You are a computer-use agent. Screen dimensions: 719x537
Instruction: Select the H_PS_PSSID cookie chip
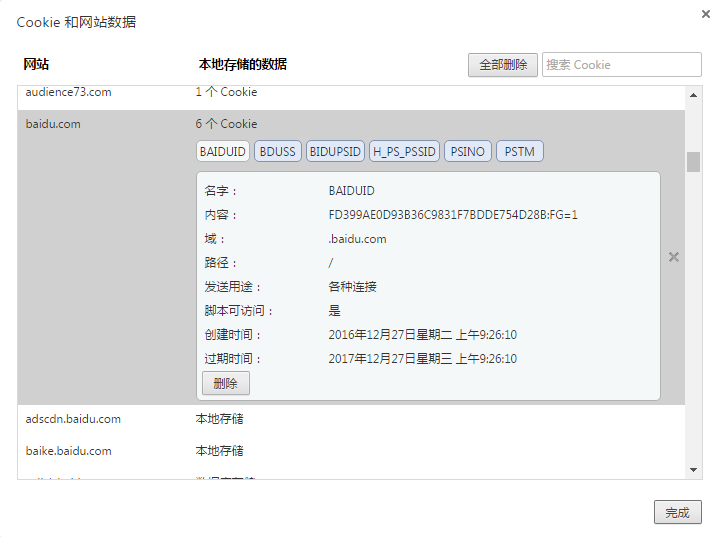click(404, 151)
